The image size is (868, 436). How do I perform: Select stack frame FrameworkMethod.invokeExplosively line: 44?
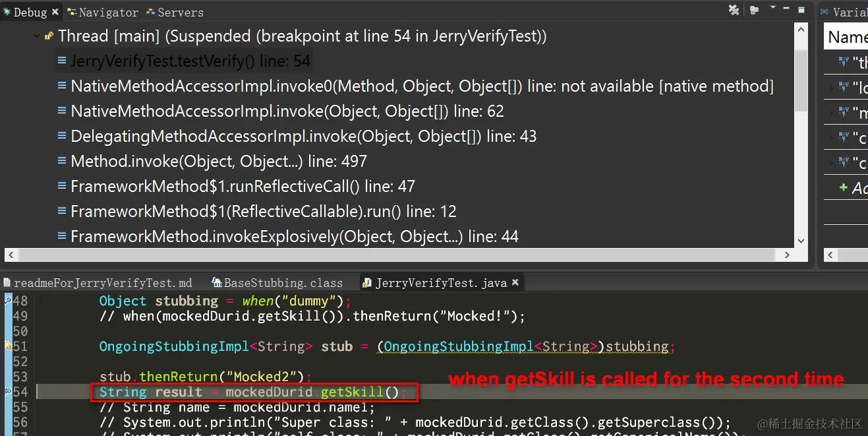(295, 236)
